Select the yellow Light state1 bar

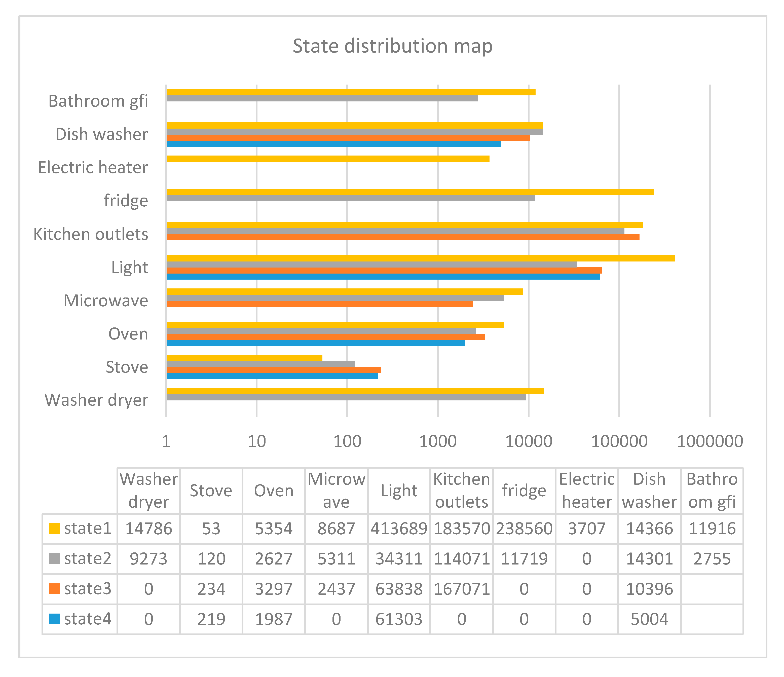420,258
